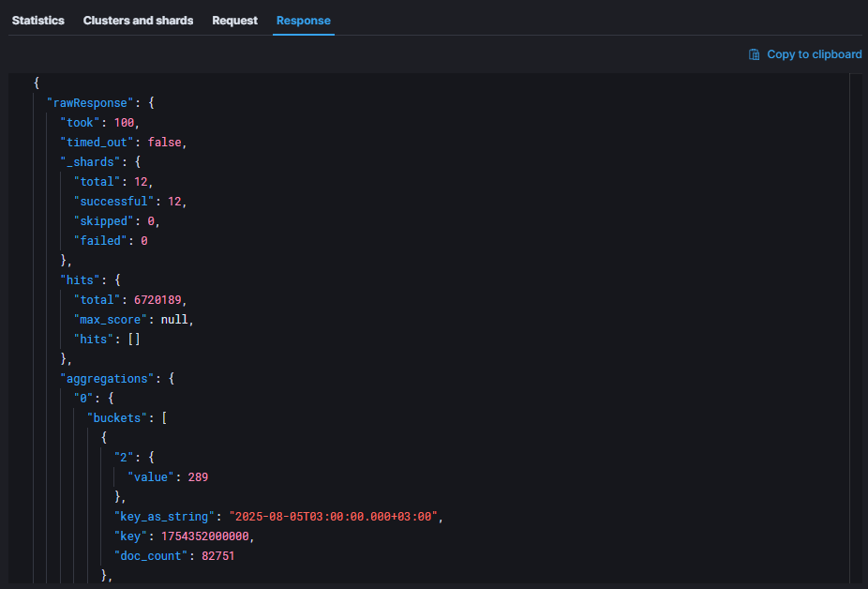Screen dimensions: 868x589
Task: Click the "failed" key line
Action: point(111,240)
